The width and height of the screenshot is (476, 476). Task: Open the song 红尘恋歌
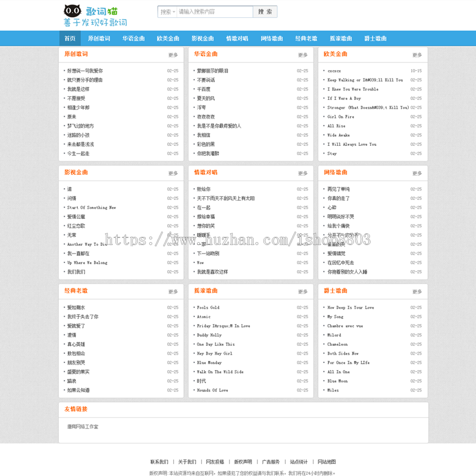[x=76, y=226]
